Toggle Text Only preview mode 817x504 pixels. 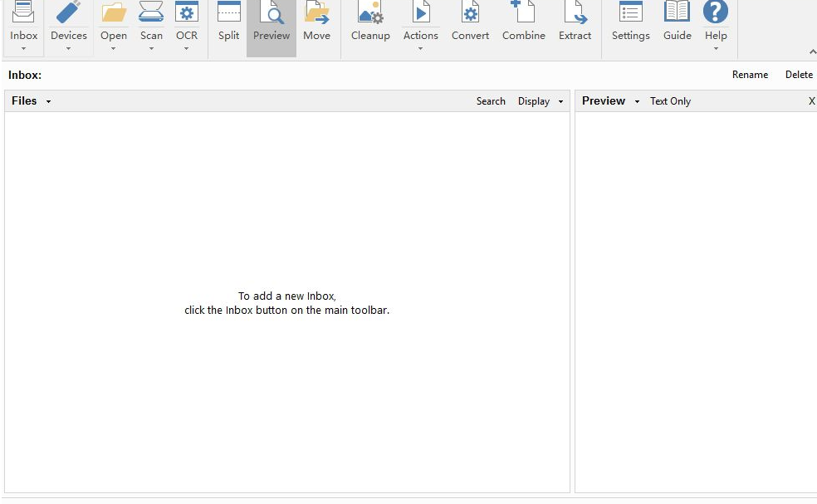[670, 101]
